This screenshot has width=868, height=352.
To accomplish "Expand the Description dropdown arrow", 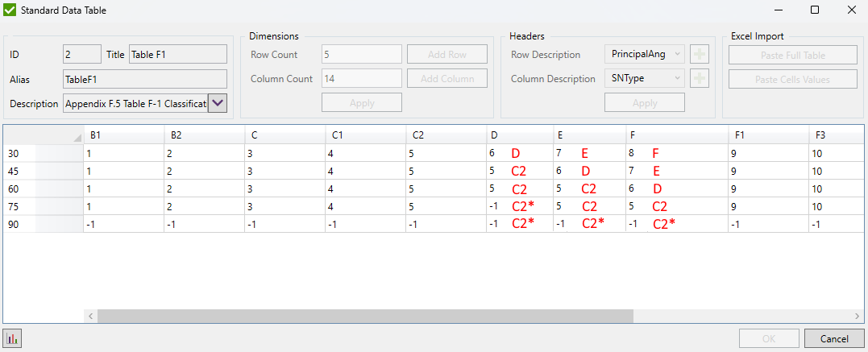I will coord(218,103).
